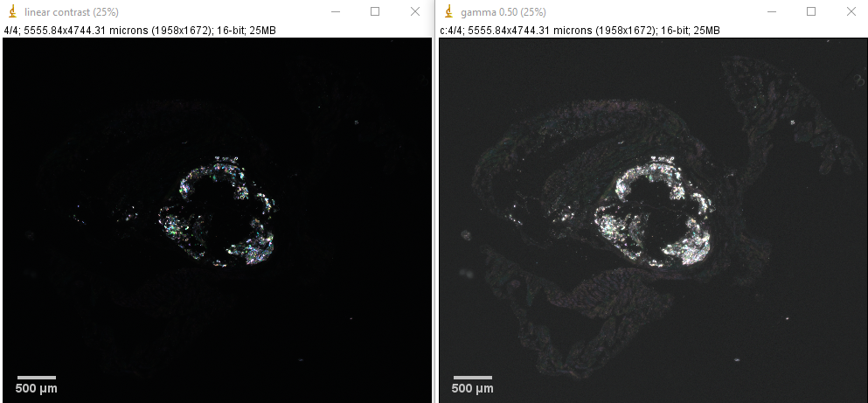Click the ImageJ microscope icon of gamma 0.50 window

tap(449, 12)
